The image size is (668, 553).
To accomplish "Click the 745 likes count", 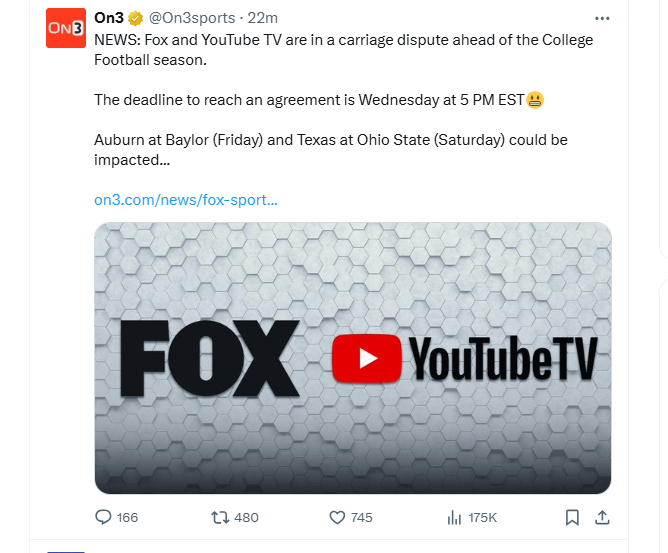I will coord(362,518).
